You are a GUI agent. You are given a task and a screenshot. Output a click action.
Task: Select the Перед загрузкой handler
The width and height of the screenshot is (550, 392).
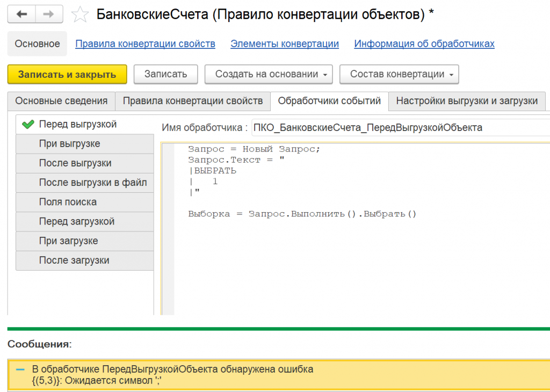pos(84,222)
